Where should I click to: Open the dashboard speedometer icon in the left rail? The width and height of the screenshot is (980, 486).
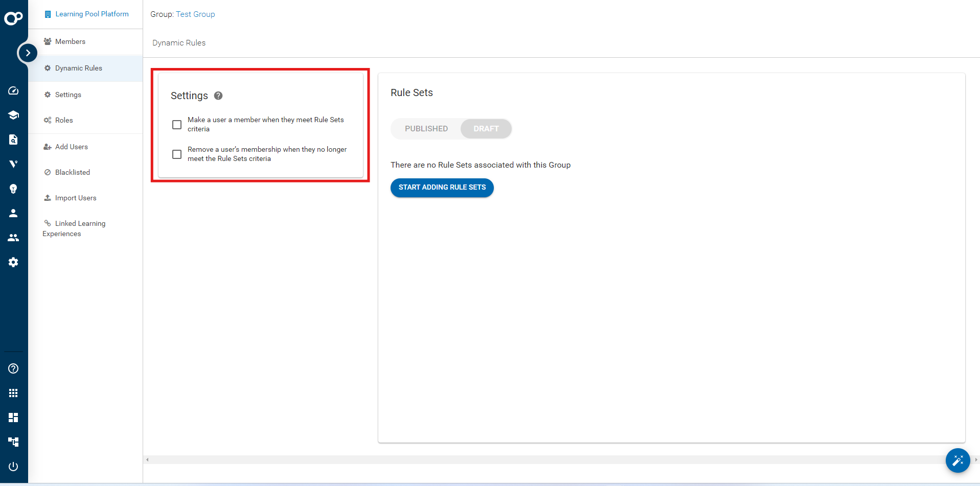(x=13, y=90)
